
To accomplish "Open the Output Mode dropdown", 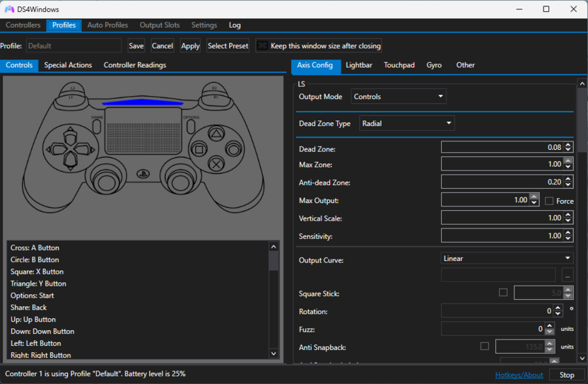I will (x=399, y=96).
